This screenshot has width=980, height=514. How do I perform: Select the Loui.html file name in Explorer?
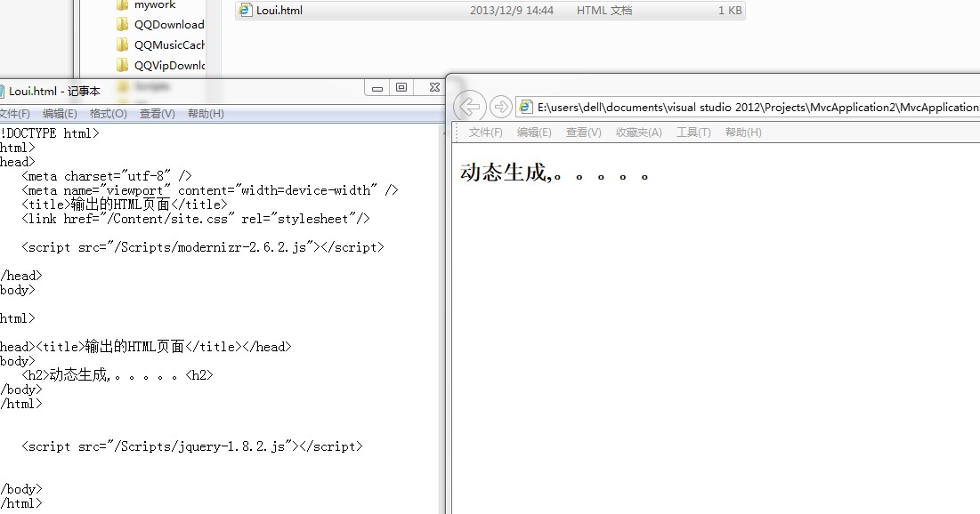pyautogui.click(x=279, y=10)
